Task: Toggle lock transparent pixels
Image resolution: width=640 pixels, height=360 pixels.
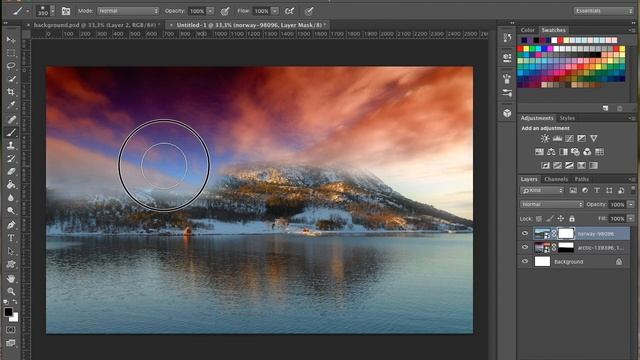Action: pyautogui.click(x=539, y=219)
